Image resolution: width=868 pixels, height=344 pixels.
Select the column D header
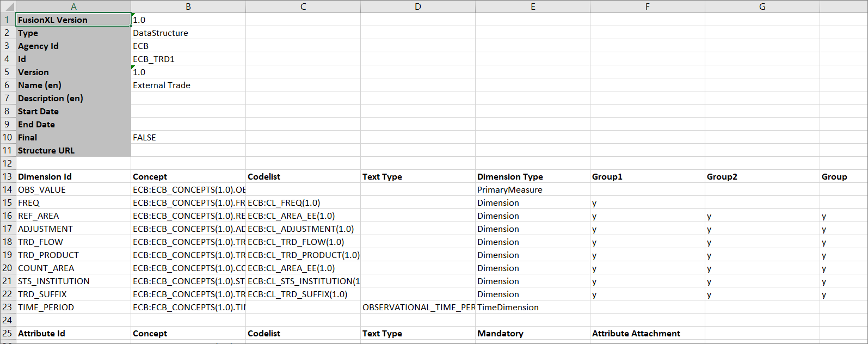coord(417,7)
